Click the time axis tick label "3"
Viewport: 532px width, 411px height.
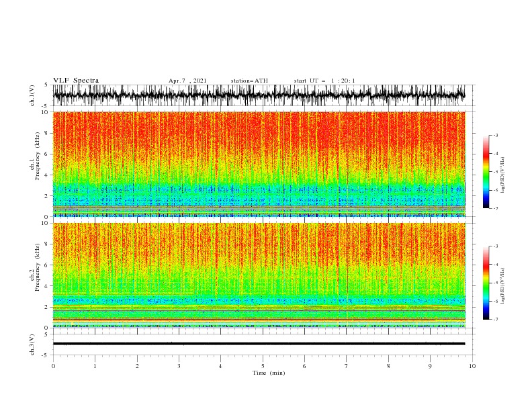(x=179, y=366)
